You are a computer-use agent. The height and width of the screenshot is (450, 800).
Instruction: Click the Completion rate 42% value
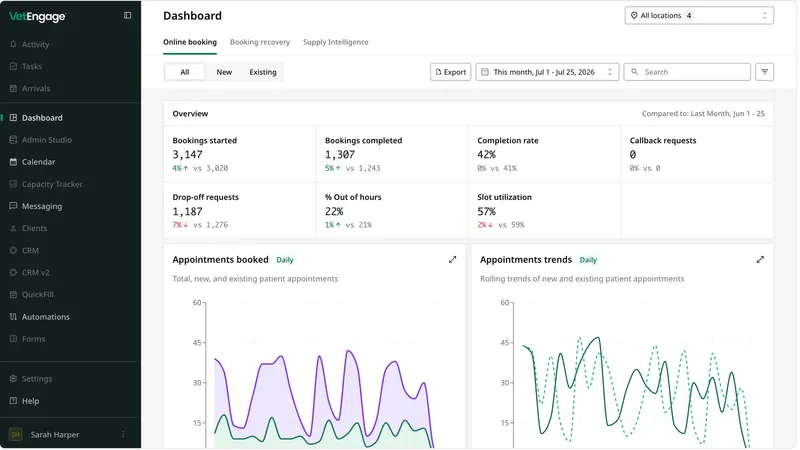click(486, 155)
